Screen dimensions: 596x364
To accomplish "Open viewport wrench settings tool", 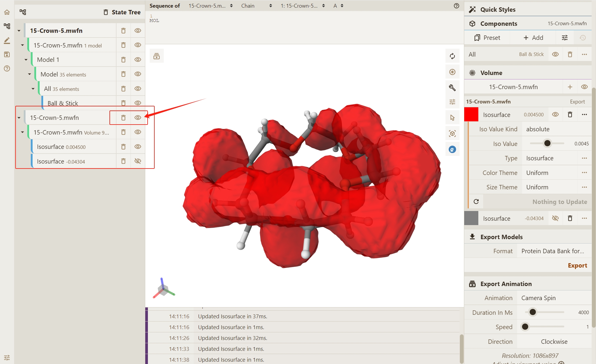I will (x=452, y=87).
